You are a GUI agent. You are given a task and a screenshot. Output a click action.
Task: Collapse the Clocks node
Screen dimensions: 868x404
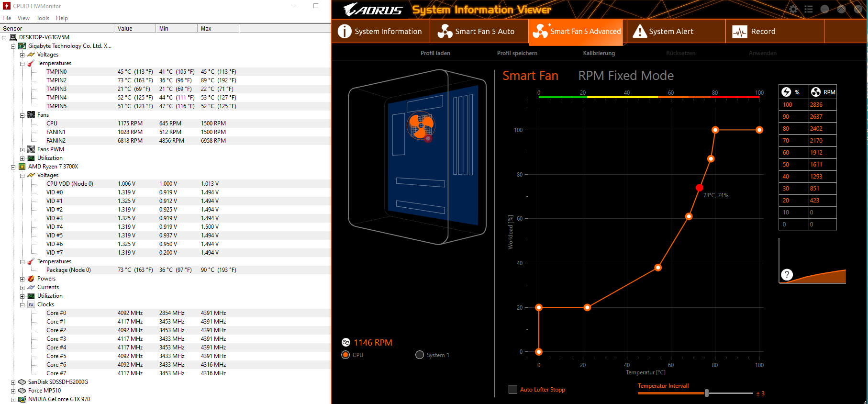click(22, 304)
